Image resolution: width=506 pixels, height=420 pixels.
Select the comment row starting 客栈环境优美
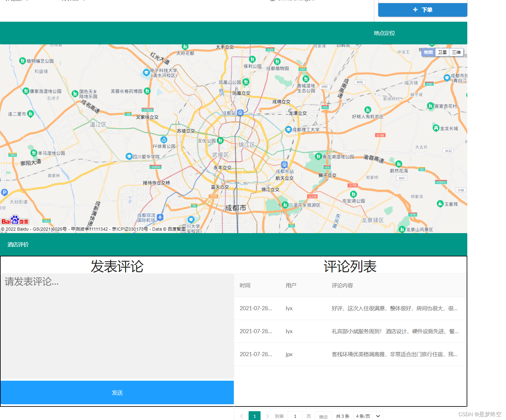coord(350,354)
